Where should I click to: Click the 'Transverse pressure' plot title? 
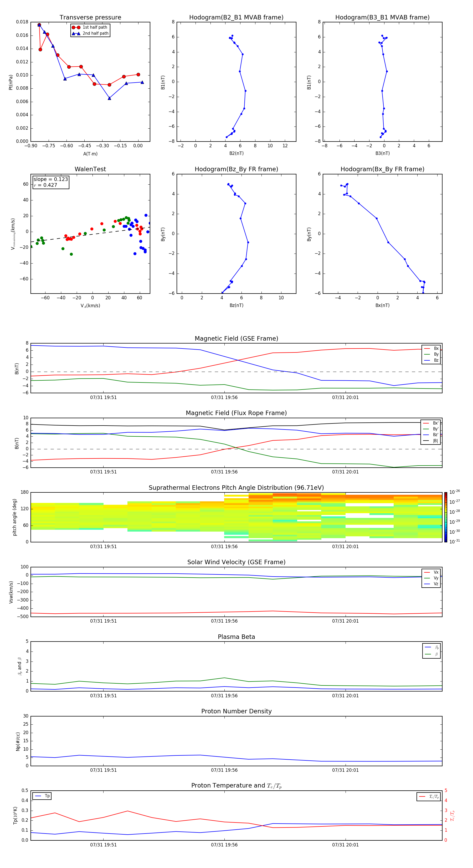(90, 18)
